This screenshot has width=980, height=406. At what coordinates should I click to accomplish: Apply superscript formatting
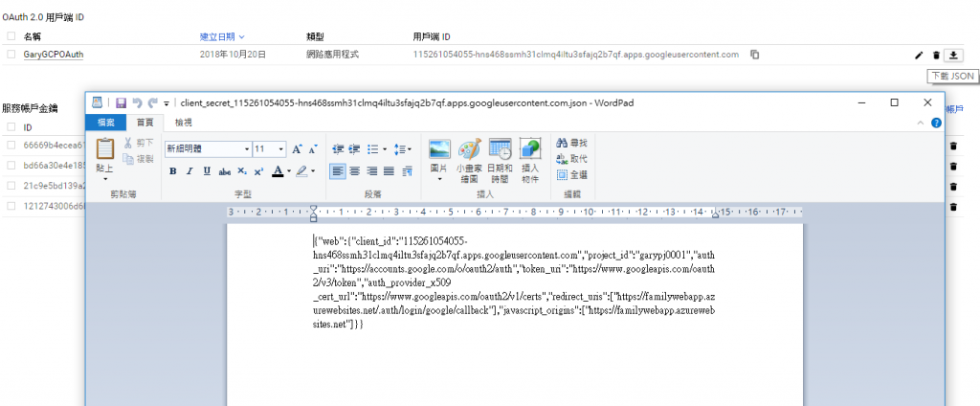tap(258, 170)
